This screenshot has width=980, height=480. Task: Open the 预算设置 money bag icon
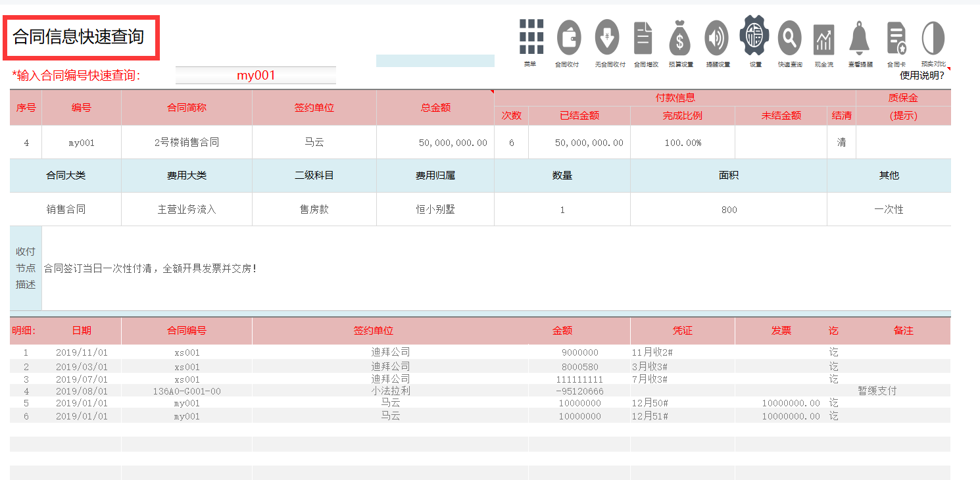[x=680, y=37]
